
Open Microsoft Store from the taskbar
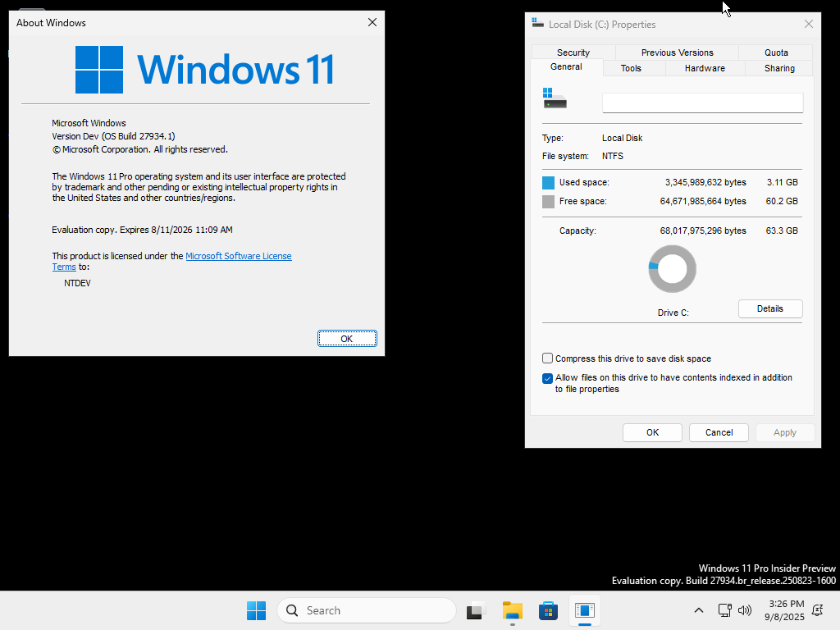tap(548, 610)
